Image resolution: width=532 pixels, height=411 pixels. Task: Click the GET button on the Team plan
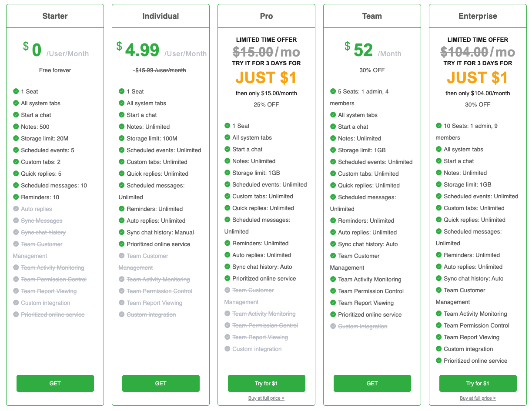click(x=372, y=383)
